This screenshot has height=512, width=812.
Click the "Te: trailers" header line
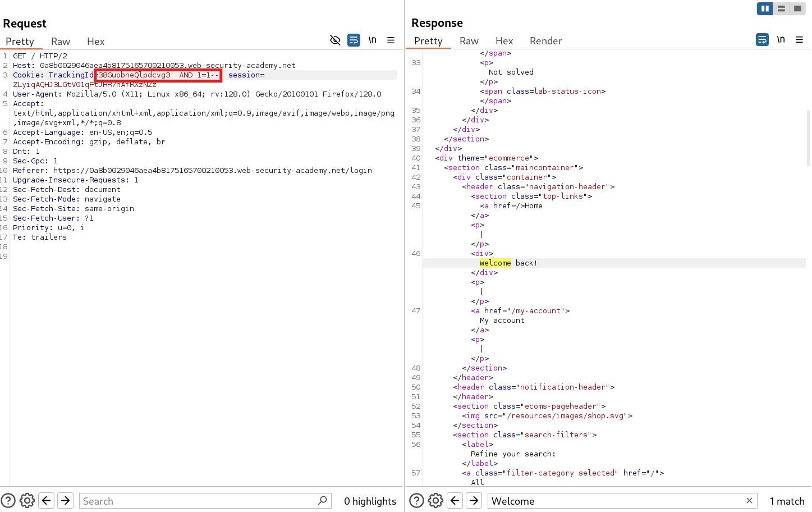click(x=40, y=237)
